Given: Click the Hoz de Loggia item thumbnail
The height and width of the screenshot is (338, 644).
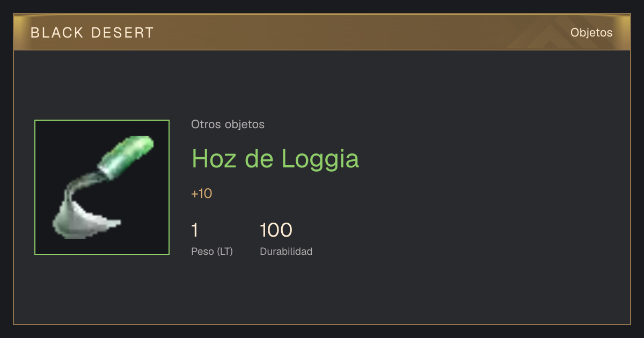Looking at the screenshot, I should pyautogui.click(x=102, y=187).
